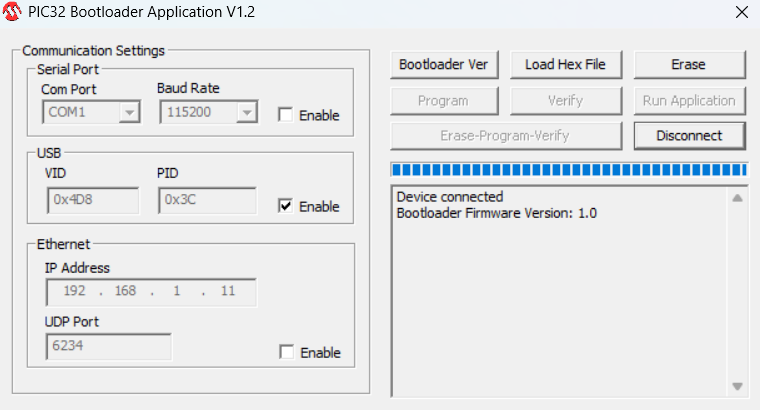760x410 pixels.
Task: Click the blue progress bar
Action: (569, 170)
